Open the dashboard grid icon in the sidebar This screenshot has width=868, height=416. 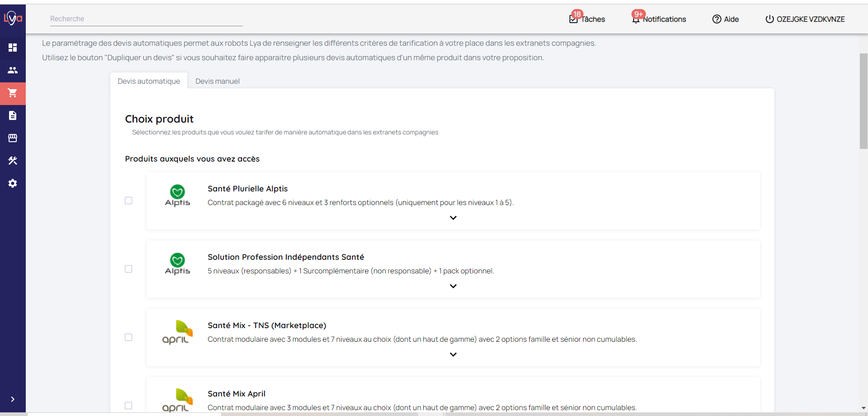coord(13,48)
